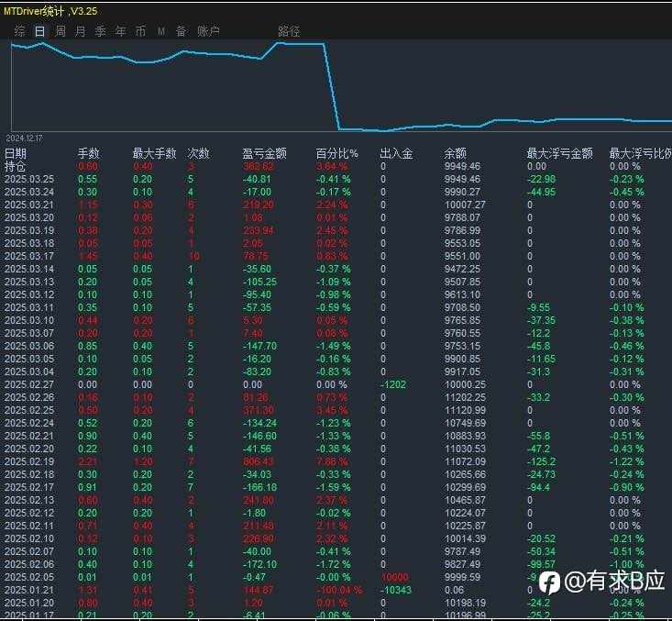Click the balance value 11072.09
This screenshot has width=672, height=621.
click(465, 461)
